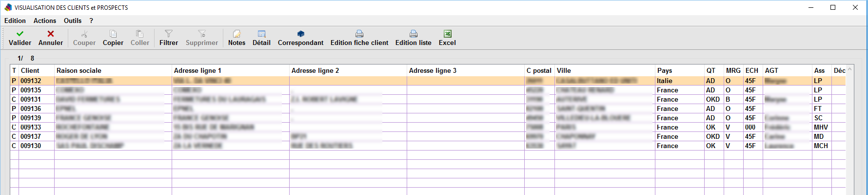The width and height of the screenshot is (868, 195).
Task: Click the Adresse ligne 2 column header
Action: (348, 70)
